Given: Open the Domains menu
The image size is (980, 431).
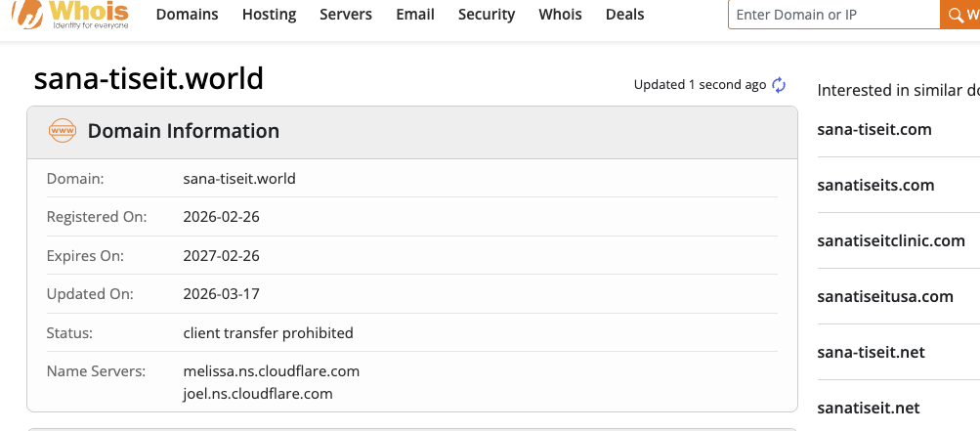Looking at the screenshot, I should [187, 15].
